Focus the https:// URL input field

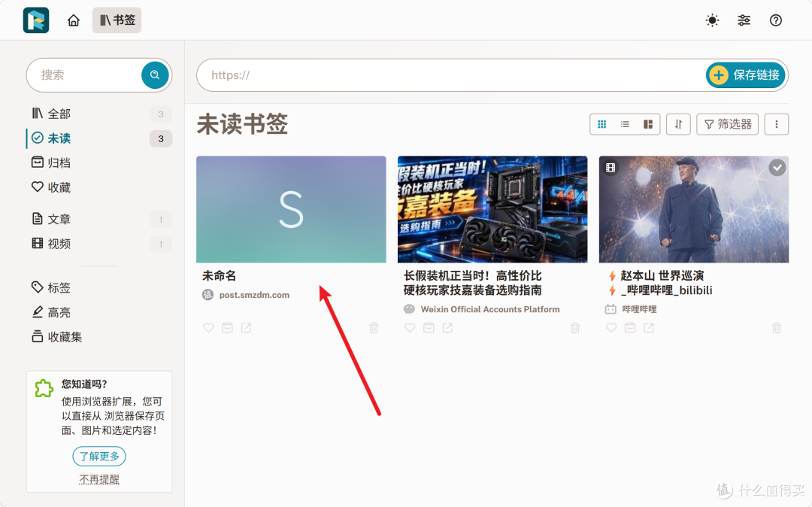tap(450, 75)
